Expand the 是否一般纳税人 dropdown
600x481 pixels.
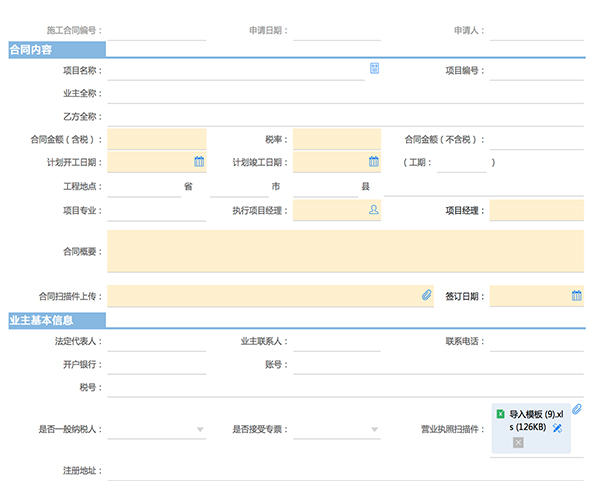pyautogui.click(x=200, y=429)
